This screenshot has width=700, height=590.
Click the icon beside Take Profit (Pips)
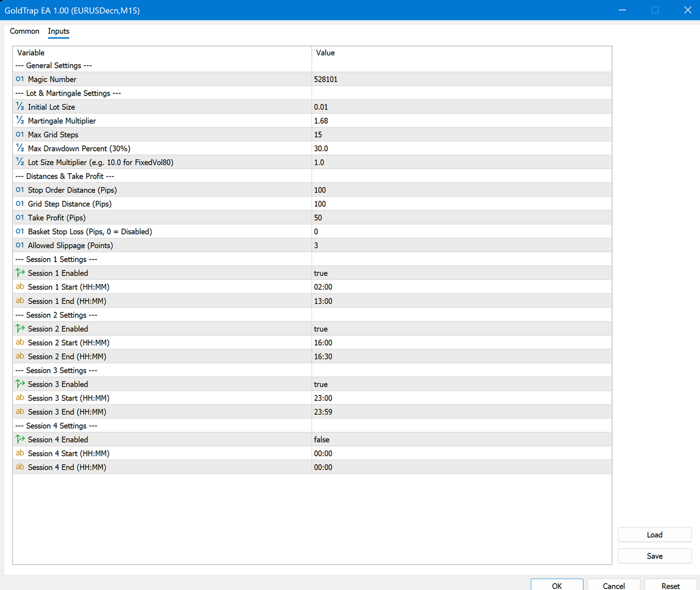[x=20, y=217]
